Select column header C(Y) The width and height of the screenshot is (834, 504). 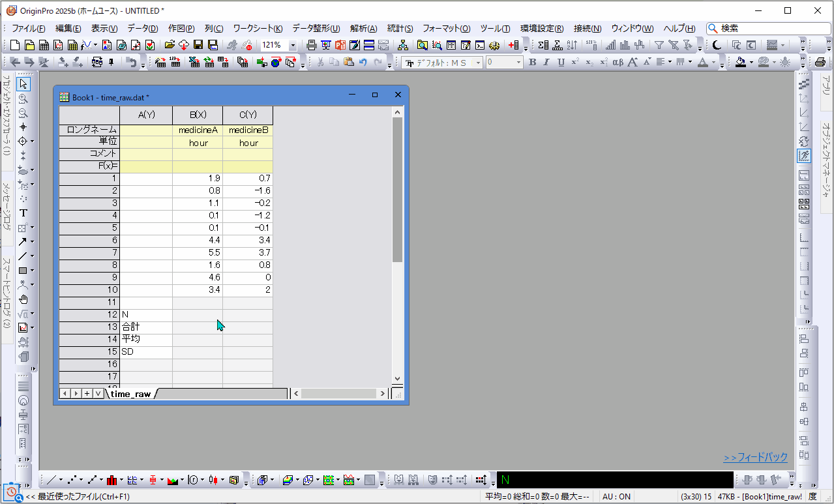248,115
